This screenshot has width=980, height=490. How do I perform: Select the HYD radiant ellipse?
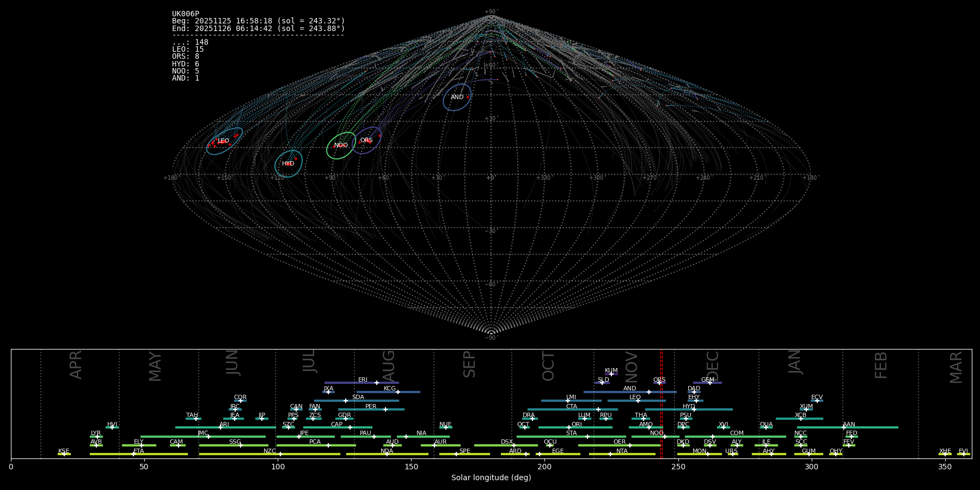click(x=288, y=164)
